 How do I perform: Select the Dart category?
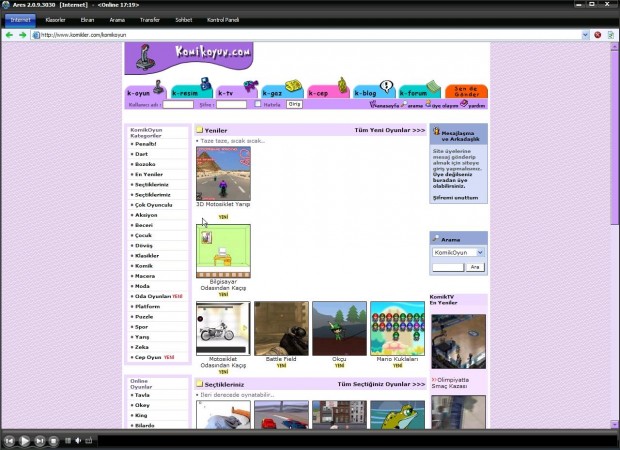pos(141,154)
